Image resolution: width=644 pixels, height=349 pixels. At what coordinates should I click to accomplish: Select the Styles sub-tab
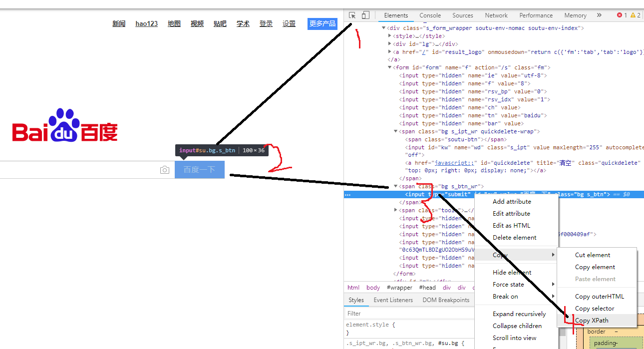pos(356,300)
